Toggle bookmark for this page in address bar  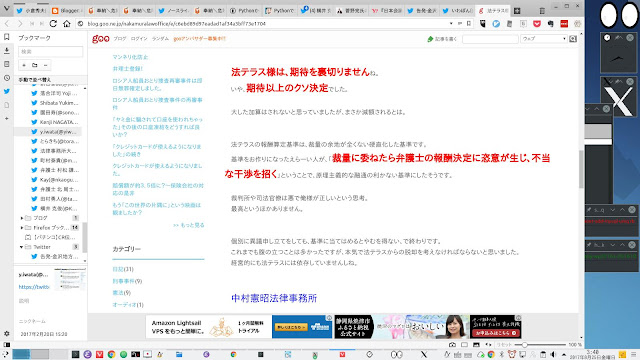click(x=469, y=24)
